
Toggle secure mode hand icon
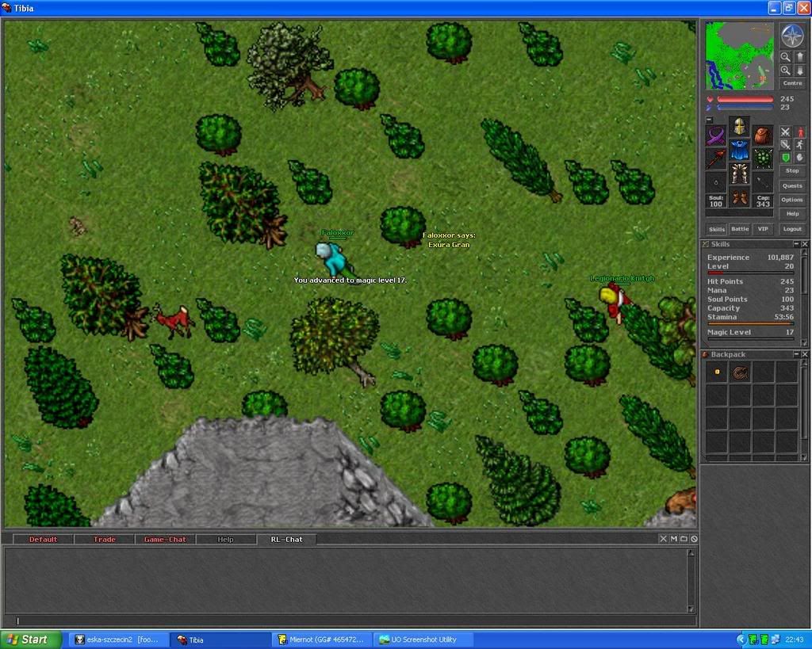(x=801, y=158)
